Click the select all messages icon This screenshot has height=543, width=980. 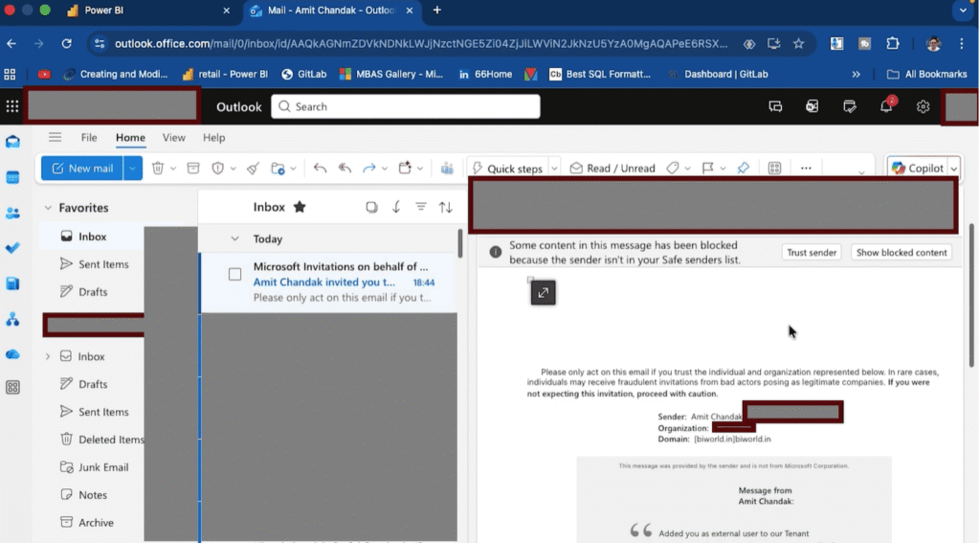tap(371, 207)
